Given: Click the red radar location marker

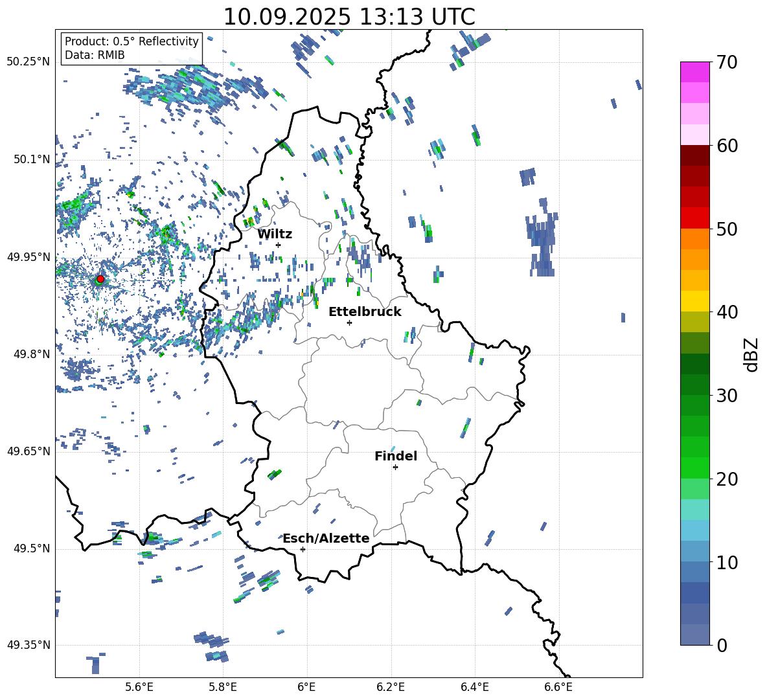Looking at the screenshot, I should pyautogui.click(x=100, y=279).
